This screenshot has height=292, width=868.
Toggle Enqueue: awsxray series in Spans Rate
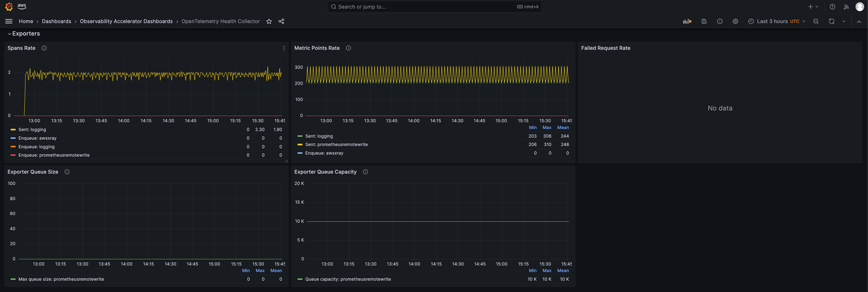(x=37, y=138)
